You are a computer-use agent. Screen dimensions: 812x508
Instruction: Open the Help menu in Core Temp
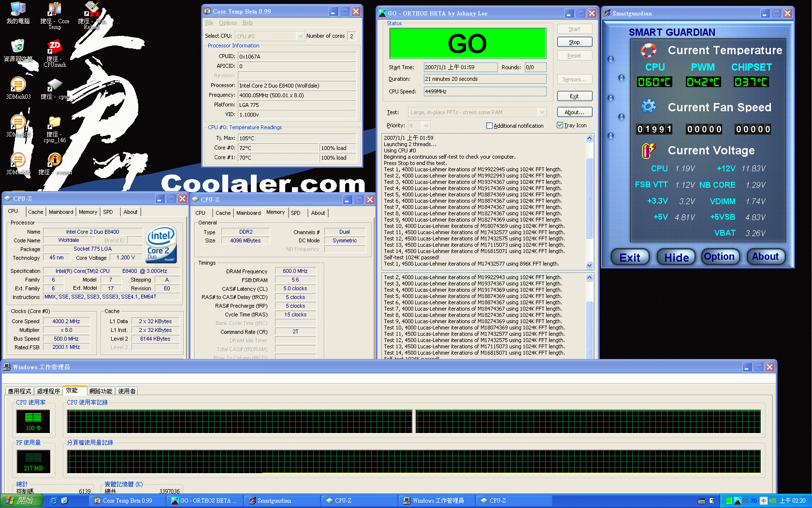coord(247,23)
